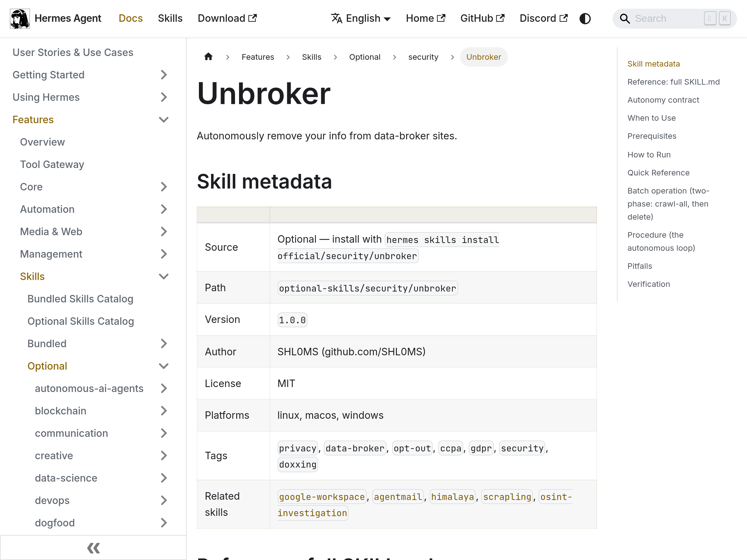Image resolution: width=747 pixels, height=560 pixels.
Task: Click the 1.0.0 version value
Action: (292, 320)
